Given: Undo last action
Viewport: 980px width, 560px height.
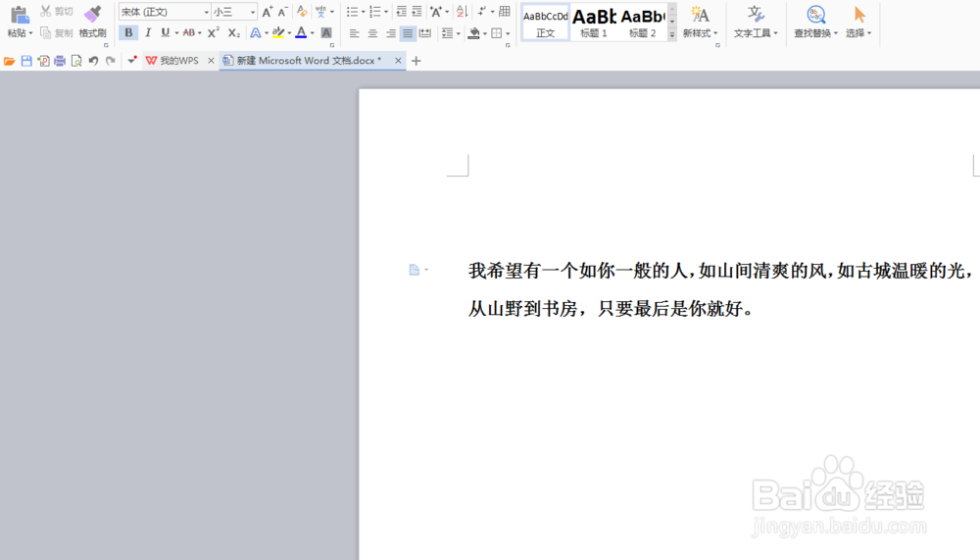Looking at the screenshot, I should click(x=93, y=61).
